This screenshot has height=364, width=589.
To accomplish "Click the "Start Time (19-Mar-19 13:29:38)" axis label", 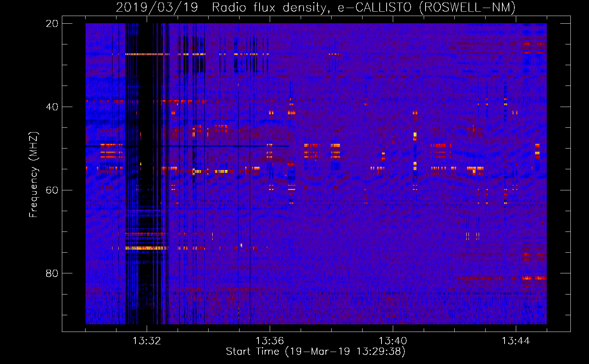I will point(316,352).
